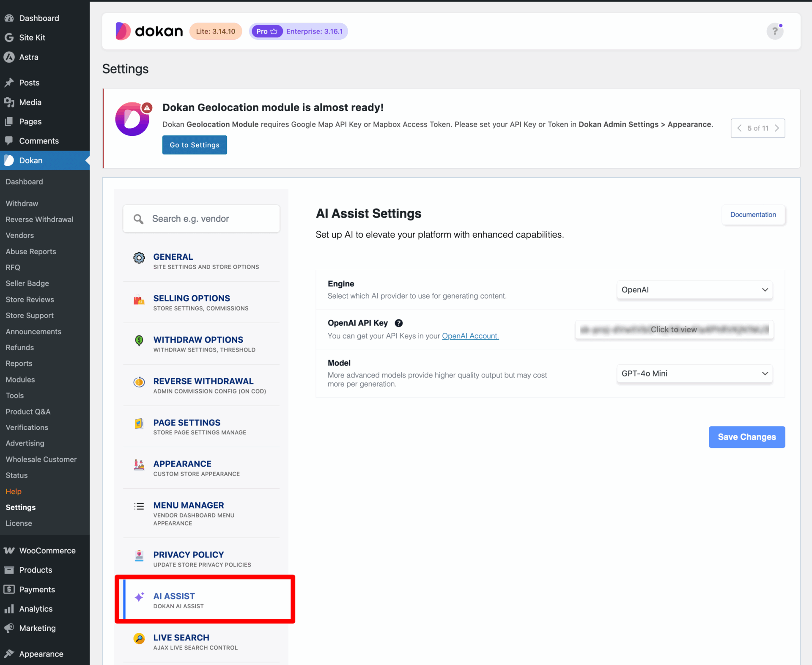Screen dimensions: 812x665
Task: Select the SELLING OPTIONS settings tab
Action: (201, 302)
